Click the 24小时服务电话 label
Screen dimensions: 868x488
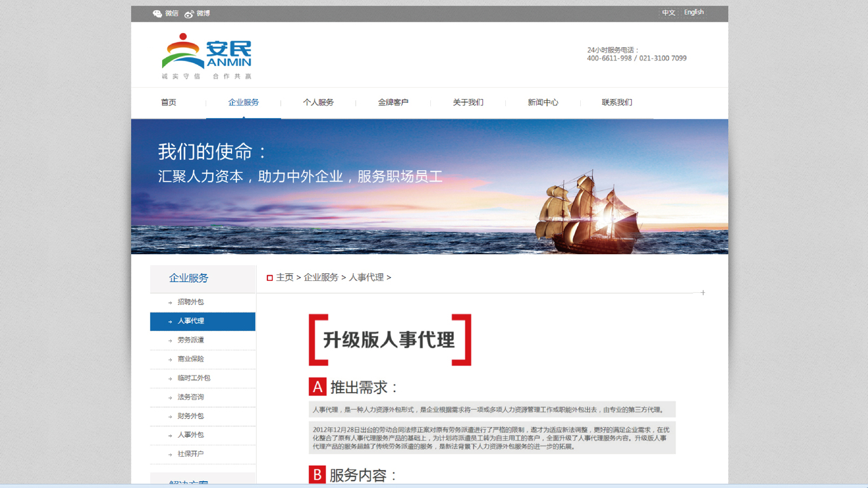pyautogui.click(x=613, y=50)
